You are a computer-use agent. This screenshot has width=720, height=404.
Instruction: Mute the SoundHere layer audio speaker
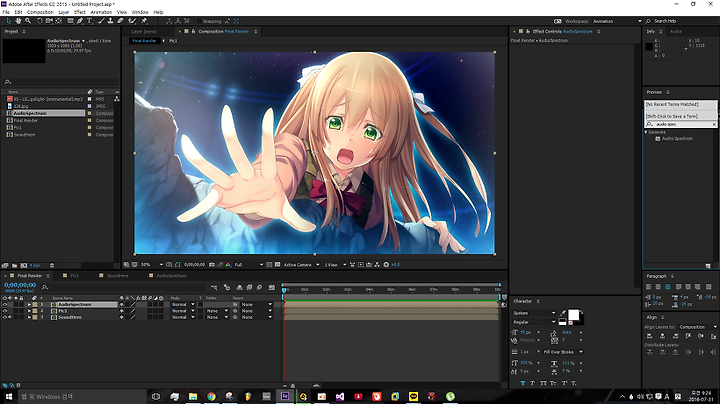pyautogui.click(x=10, y=317)
